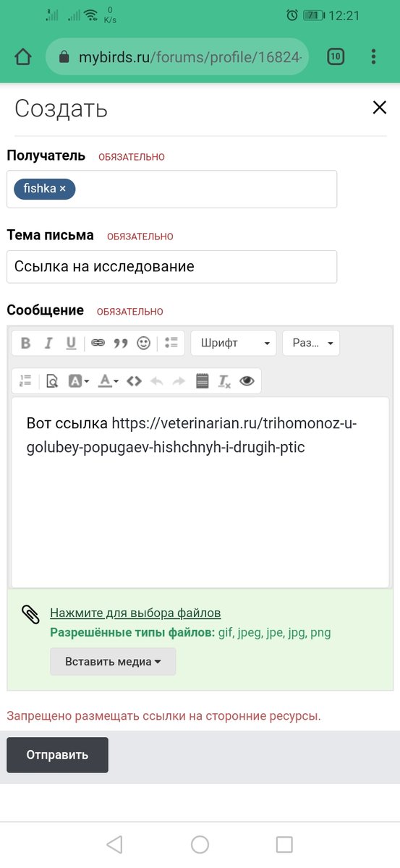
Task: Insert a quote block
Action: 121,343
